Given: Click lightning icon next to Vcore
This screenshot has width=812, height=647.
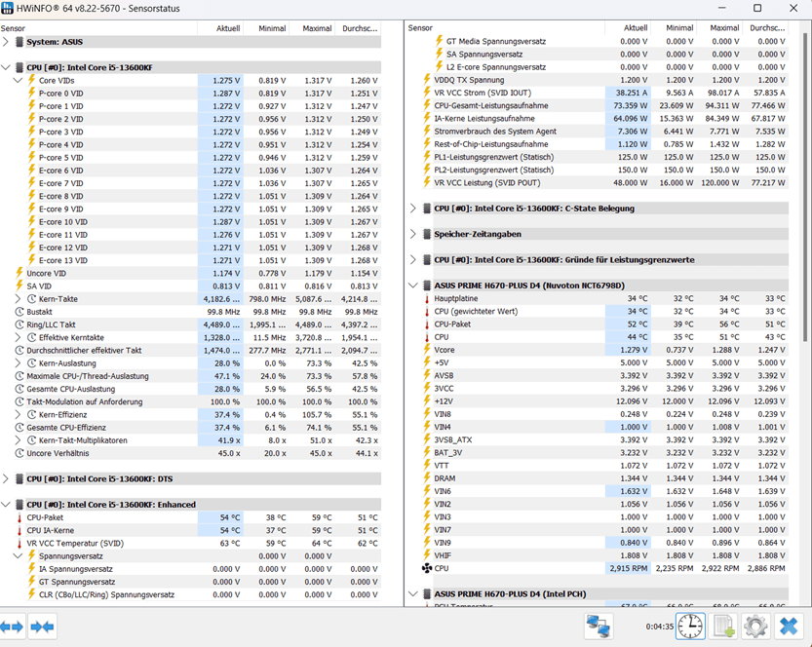Looking at the screenshot, I should point(427,350).
